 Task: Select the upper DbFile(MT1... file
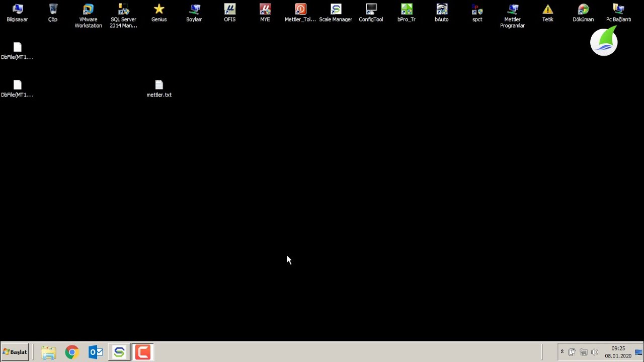pyautogui.click(x=17, y=51)
